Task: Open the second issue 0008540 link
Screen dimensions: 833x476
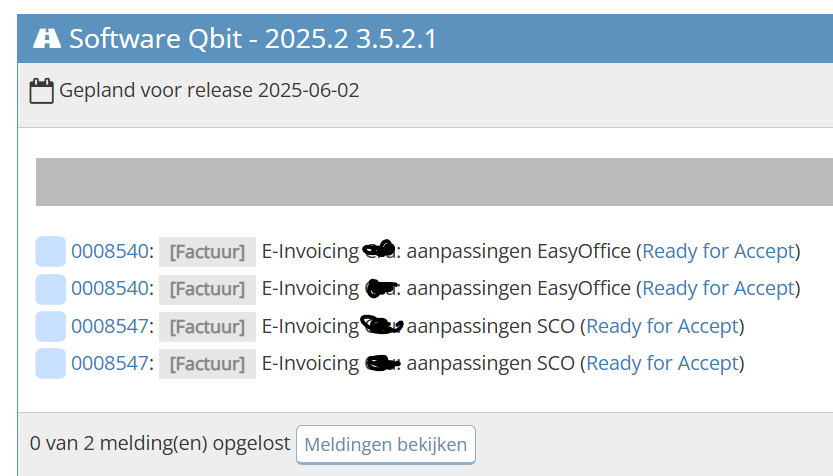Action: (109, 289)
